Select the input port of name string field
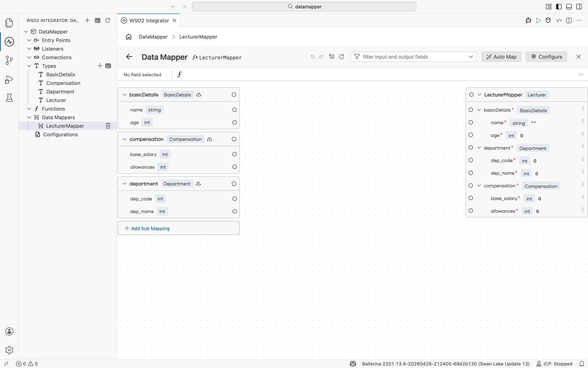The image size is (588, 368). [234, 110]
